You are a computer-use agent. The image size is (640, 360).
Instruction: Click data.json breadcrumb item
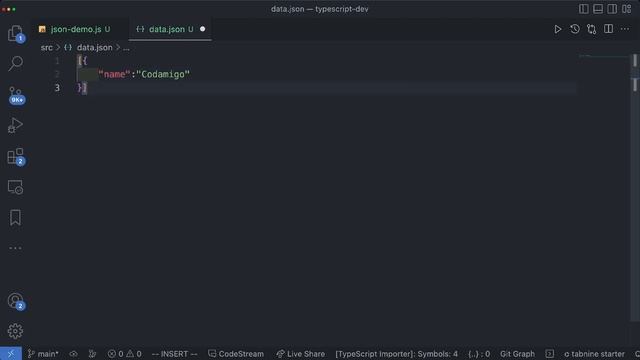click(94, 47)
